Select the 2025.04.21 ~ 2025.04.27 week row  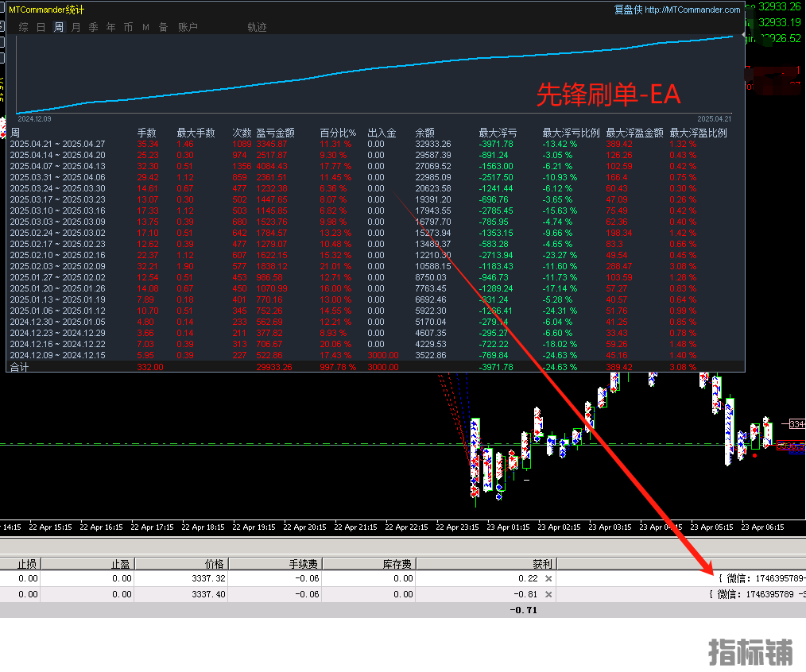[375, 145]
